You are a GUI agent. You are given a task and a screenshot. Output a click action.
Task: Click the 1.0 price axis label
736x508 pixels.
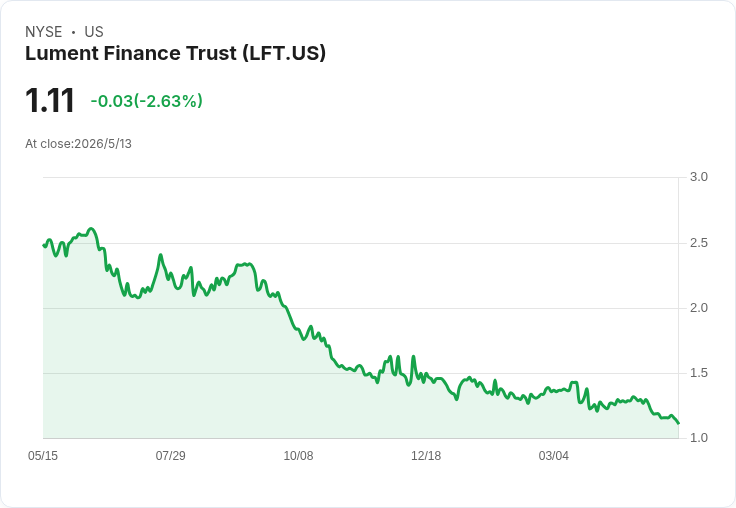coord(698,438)
